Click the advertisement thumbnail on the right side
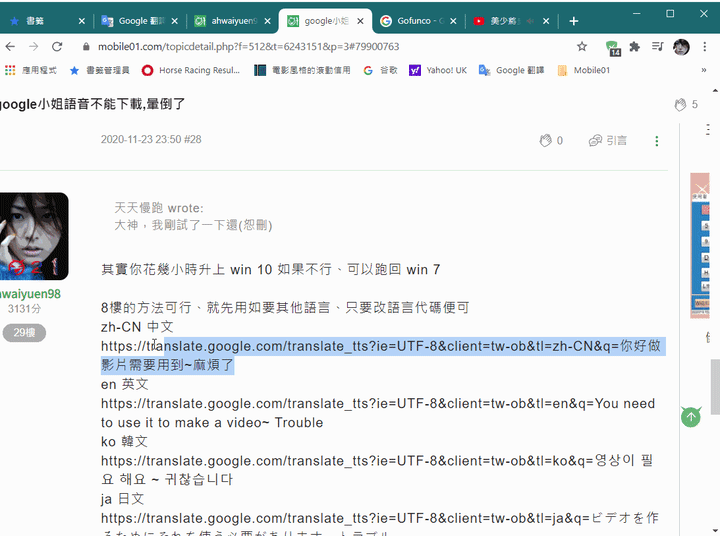This screenshot has width=720, height=536. tap(700, 245)
